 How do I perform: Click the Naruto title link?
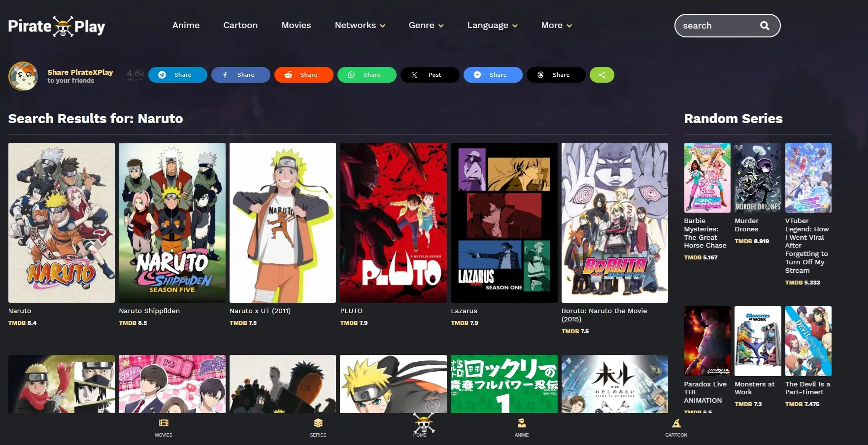point(20,311)
